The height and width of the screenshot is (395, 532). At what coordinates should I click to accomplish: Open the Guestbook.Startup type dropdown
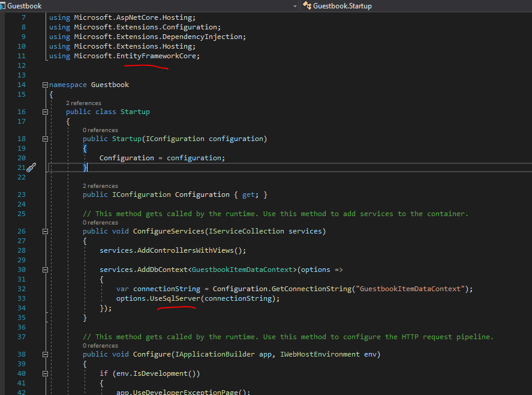point(420,5)
